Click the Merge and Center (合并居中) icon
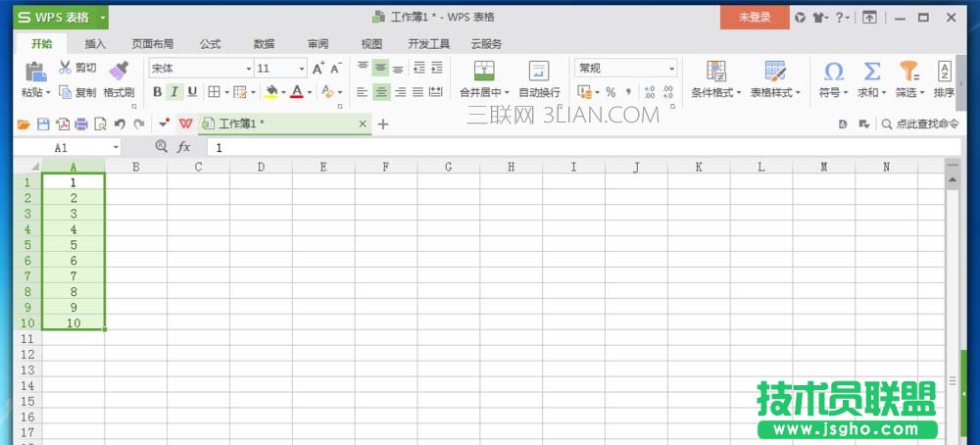 (x=484, y=71)
